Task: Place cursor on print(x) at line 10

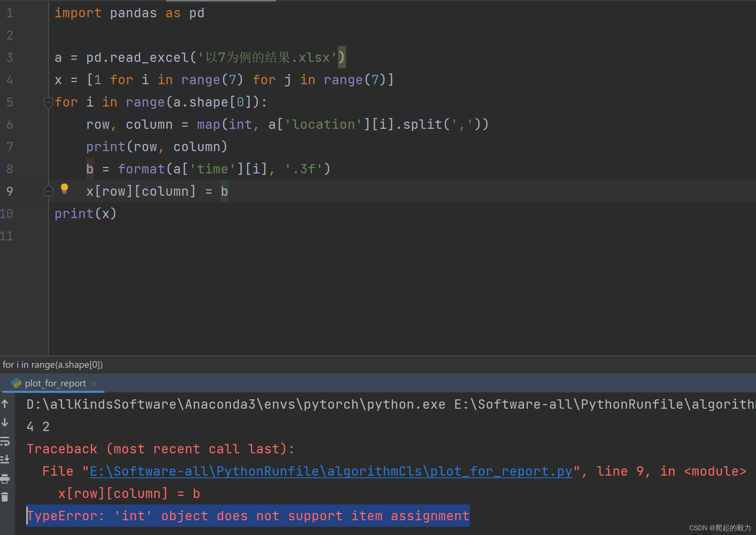Action: (x=85, y=214)
